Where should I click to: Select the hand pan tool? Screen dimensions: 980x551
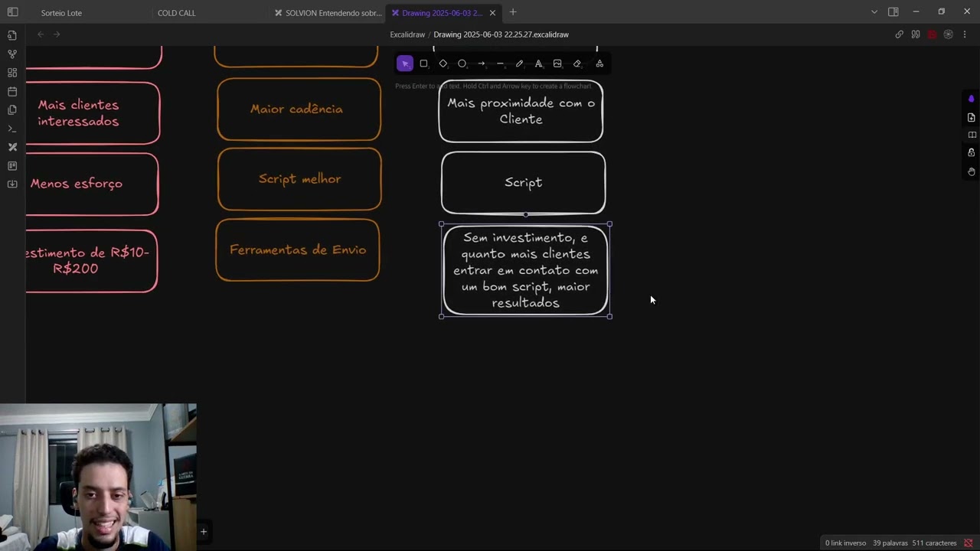pyautogui.click(x=971, y=171)
